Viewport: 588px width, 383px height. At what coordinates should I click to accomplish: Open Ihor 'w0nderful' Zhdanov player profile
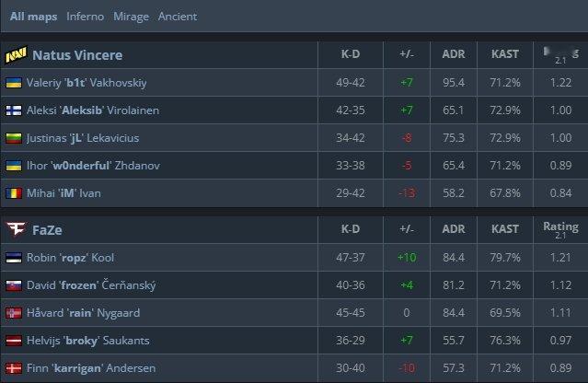tap(93, 166)
